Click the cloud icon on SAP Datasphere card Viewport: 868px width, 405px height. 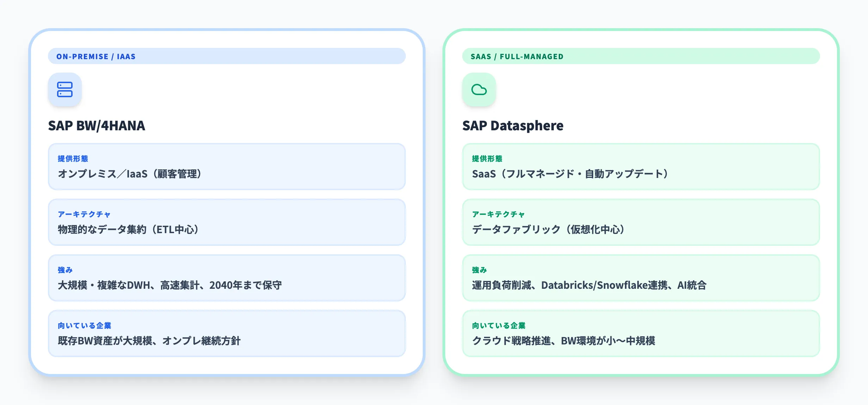479,90
